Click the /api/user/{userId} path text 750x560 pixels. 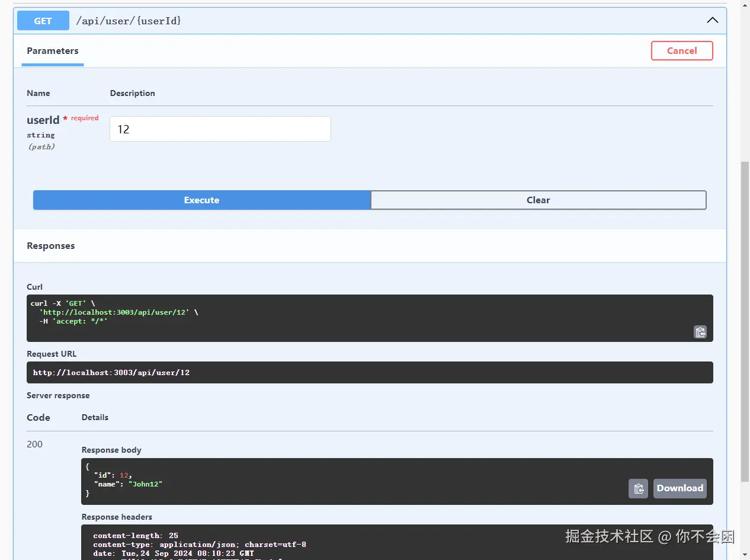(129, 21)
